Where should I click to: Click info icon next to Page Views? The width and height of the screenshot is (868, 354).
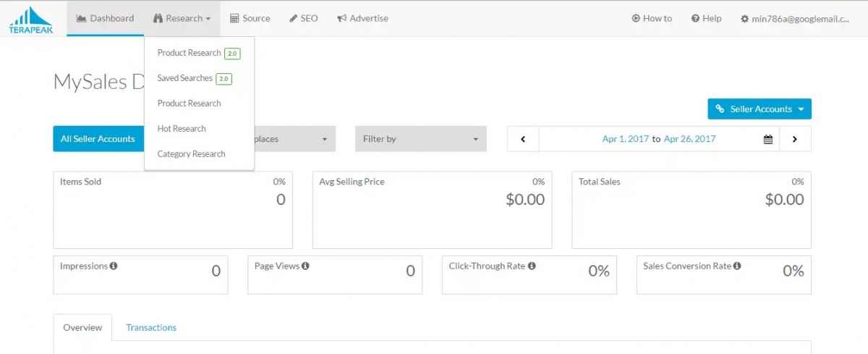point(305,266)
